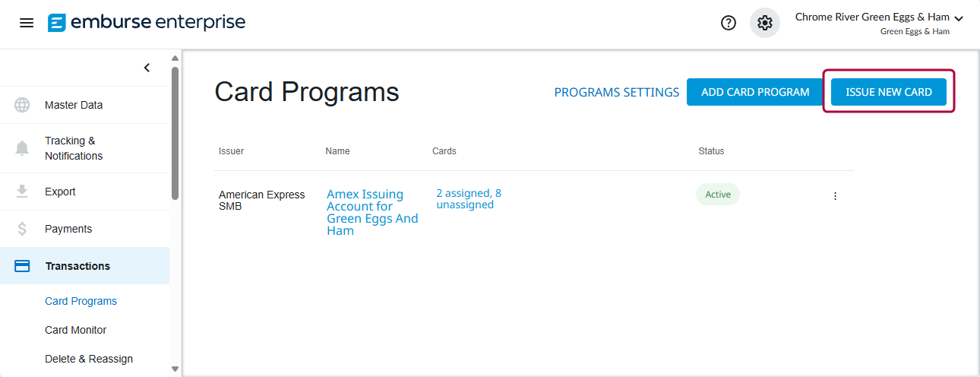Screen dimensions: 980x377
Task: Open the help question mark icon
Action: (x=729, y=23)
